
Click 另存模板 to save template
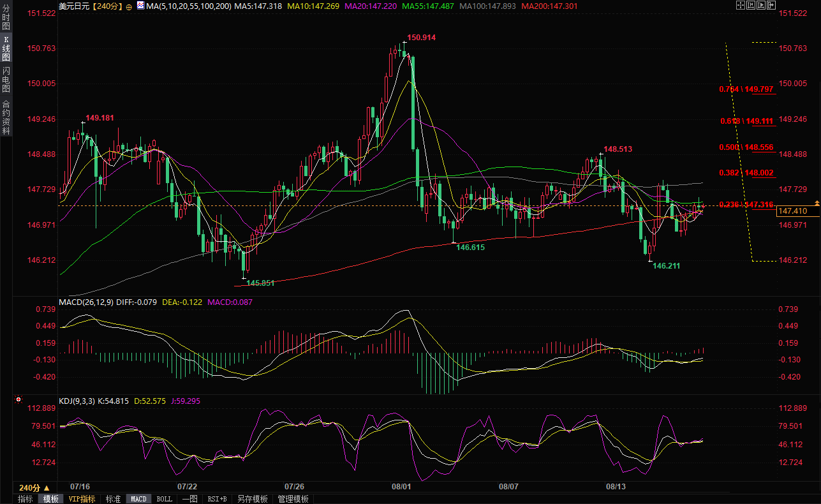point(252,499)
